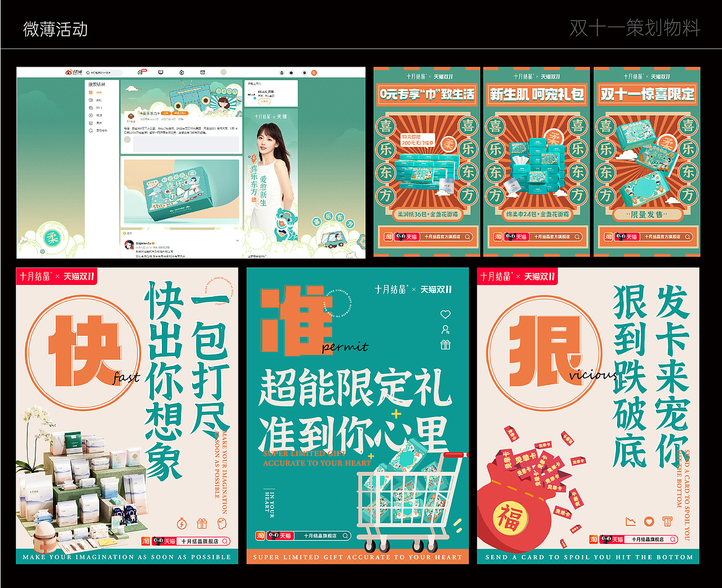Viewport: 722px width, 588px height.
Task: Click the Weibo search input field
Action: coord(104,72)
